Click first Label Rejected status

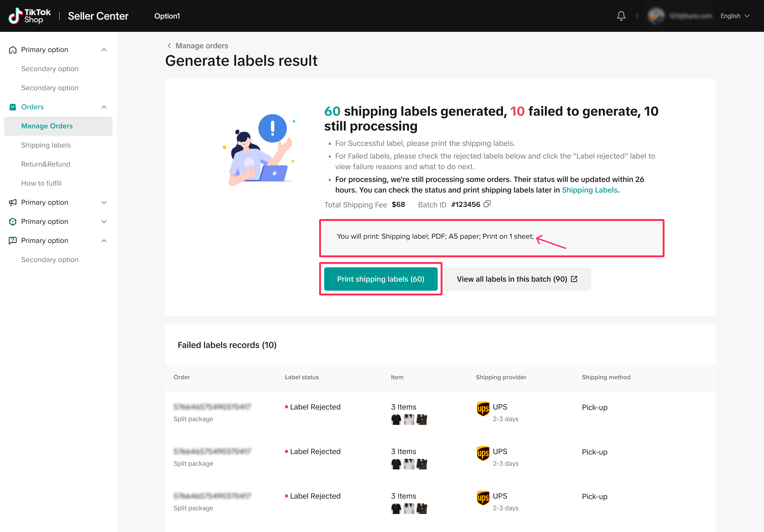[x=315, y=407]
